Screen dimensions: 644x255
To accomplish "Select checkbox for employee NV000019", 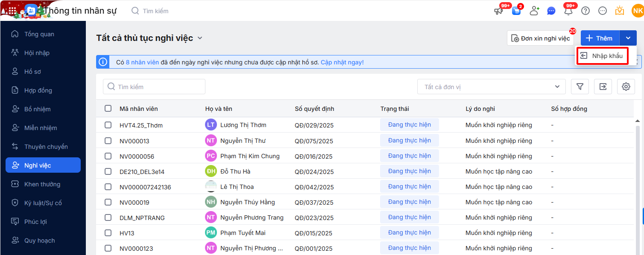I will 108,202.
